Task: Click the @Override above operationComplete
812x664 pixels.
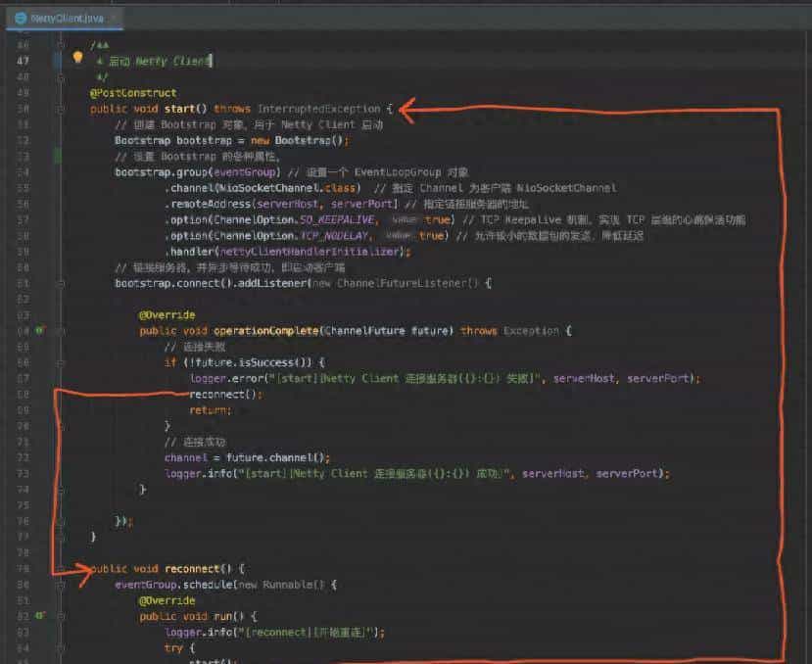Action: pos(167,315)
